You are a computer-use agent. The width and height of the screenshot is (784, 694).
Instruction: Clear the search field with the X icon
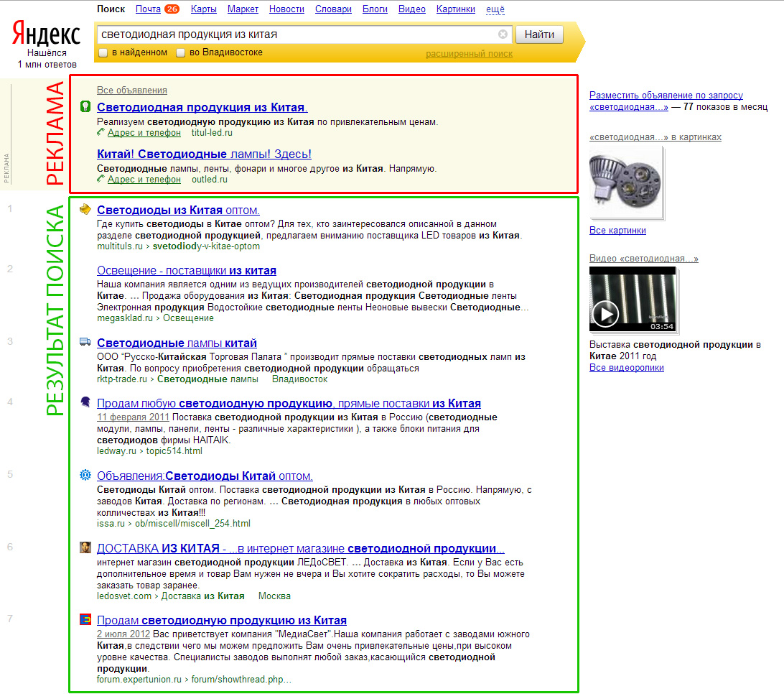click(503, 34)
